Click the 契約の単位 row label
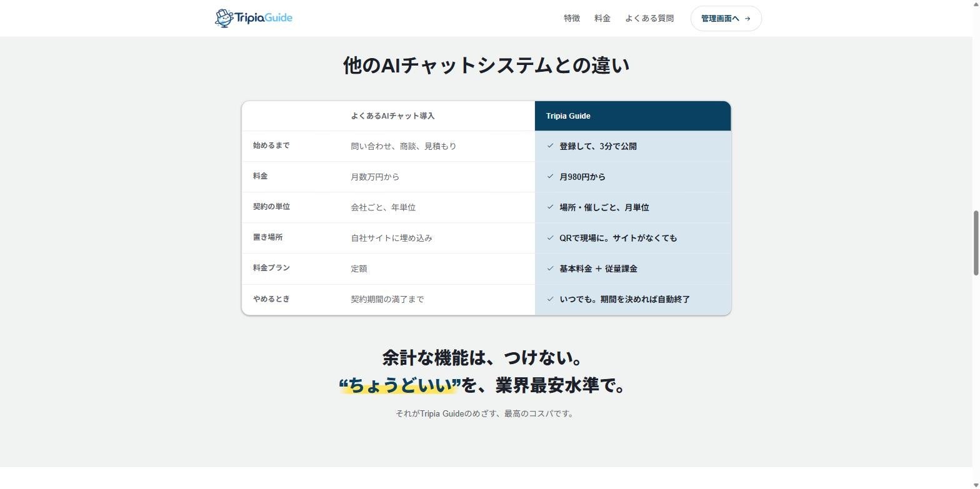Image resolution: width=980 pixels, height=489 pixels. tap(271, 207)
